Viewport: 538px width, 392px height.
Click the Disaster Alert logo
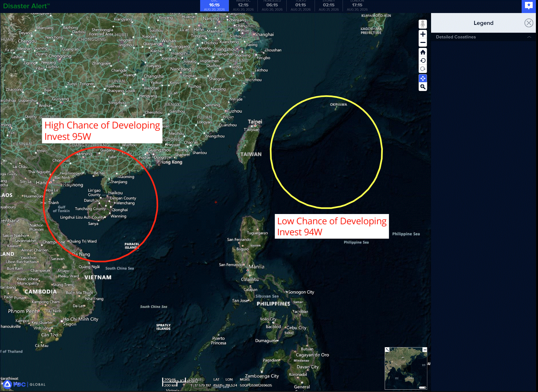26,6
